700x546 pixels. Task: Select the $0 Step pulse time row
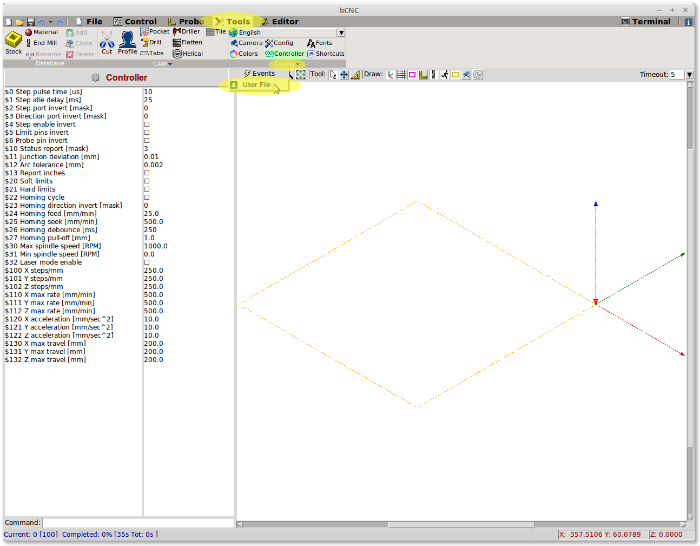[x=119, y=92]
